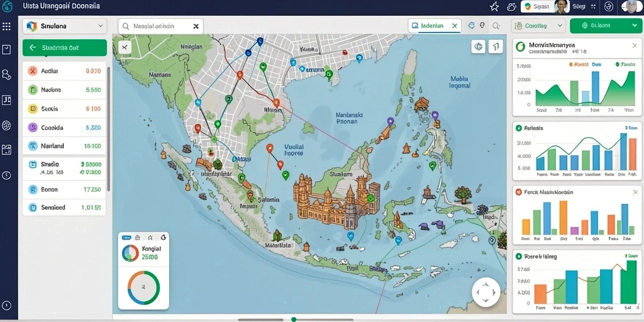This screenshot has height=322, width=644.
Task: Click the home icon in Kongial widget
Action: click(x=138, y=237)
